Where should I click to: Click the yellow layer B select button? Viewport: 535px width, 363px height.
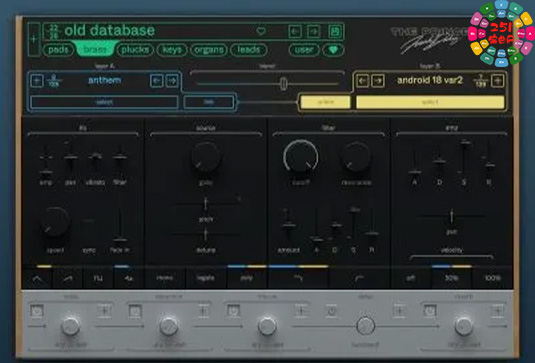tap(430, 102)
